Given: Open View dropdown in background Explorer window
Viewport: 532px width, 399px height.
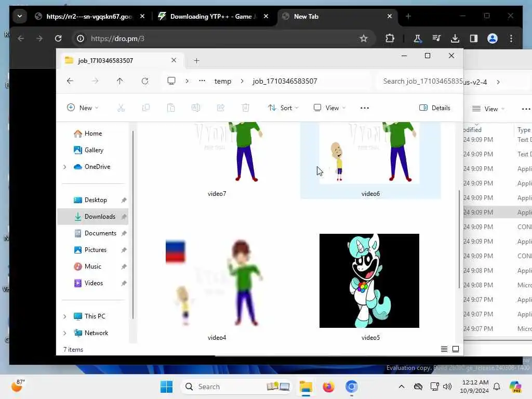Looking at the screenshot, I should pyautogui.click(x=488, y=109).
